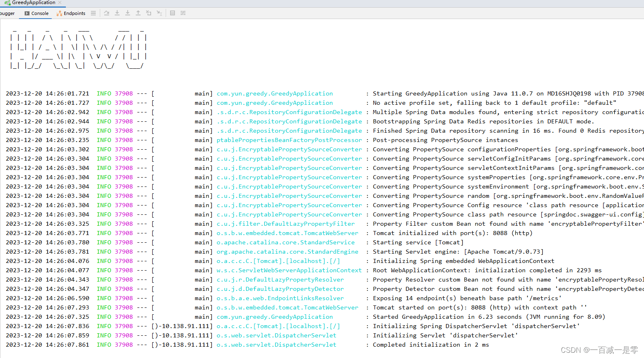Open the Console tab

point(36,13)
